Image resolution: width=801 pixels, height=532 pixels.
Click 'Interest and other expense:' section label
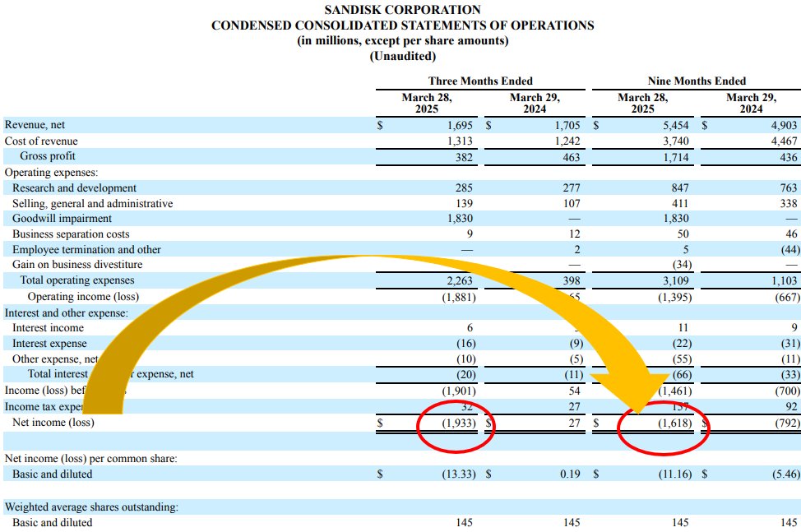point(67,313)
